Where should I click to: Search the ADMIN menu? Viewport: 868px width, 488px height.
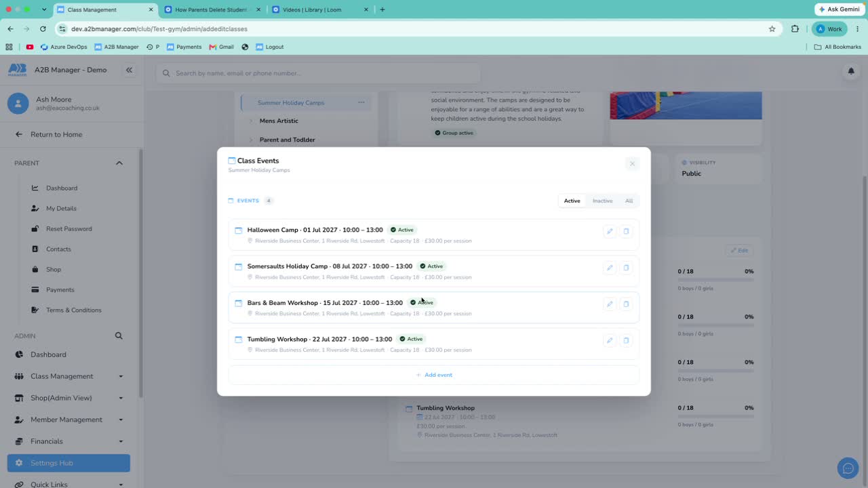point(119,335)
